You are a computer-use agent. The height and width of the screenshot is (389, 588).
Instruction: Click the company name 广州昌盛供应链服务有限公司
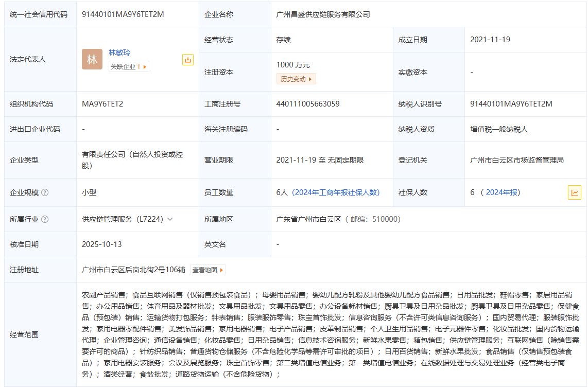coord(323,14)
